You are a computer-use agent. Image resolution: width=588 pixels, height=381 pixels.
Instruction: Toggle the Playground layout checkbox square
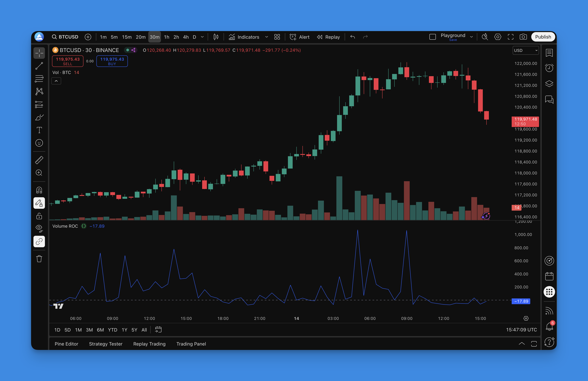click(432, 37)
